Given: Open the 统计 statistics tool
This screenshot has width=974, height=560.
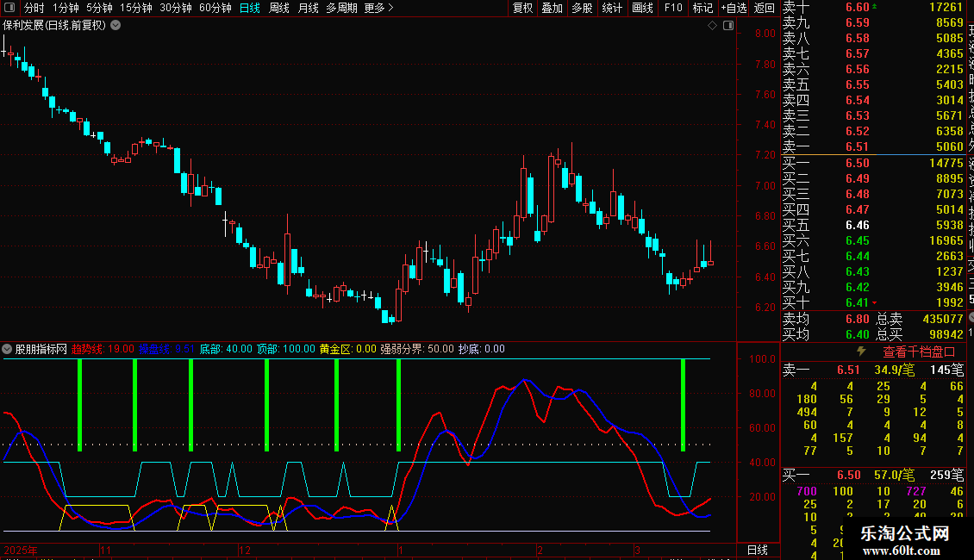Looking at the screenshot, I should [612, 8].
